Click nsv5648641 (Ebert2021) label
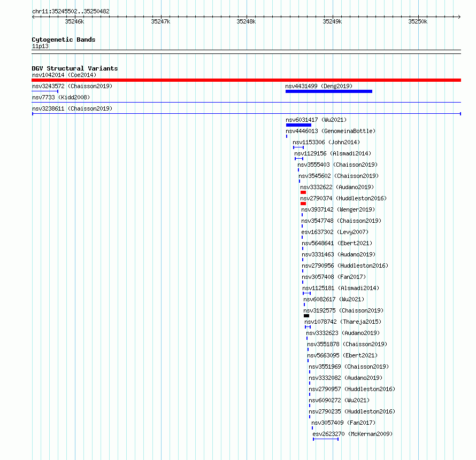Screen dimensions: 476x460 [337, 243]
